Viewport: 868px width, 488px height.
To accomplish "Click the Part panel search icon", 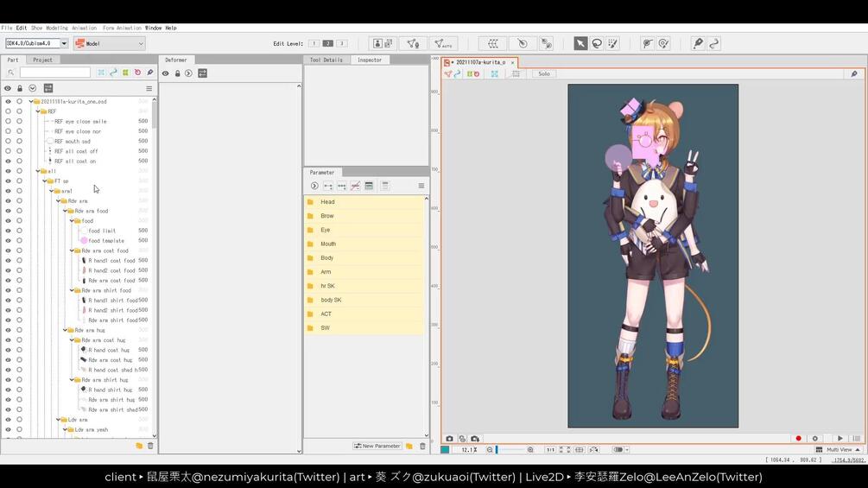I will (x=10, y=73).
